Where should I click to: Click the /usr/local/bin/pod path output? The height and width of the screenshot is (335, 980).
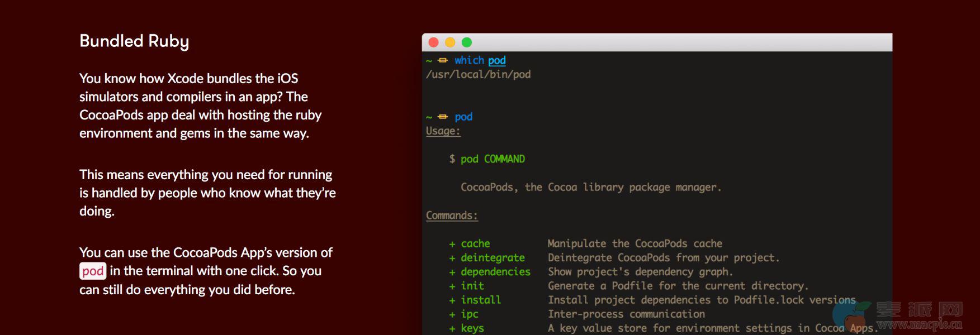tap(478, 74)
